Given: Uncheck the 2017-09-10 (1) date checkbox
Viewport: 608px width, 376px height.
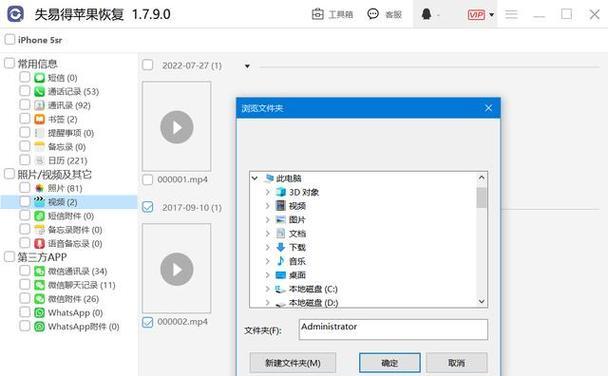Looking at the screenshot, I should [148, 207].
